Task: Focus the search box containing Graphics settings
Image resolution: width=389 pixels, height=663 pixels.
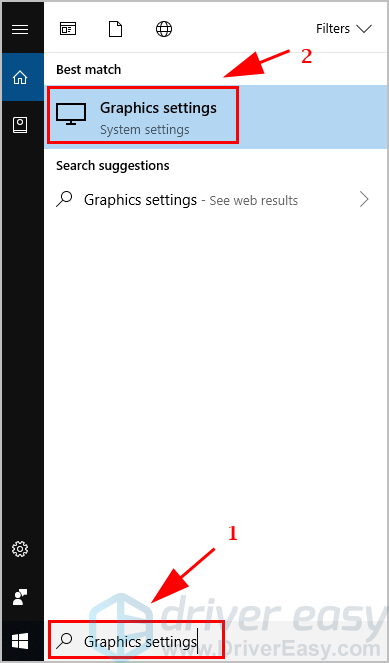Action: pos(136,641)
